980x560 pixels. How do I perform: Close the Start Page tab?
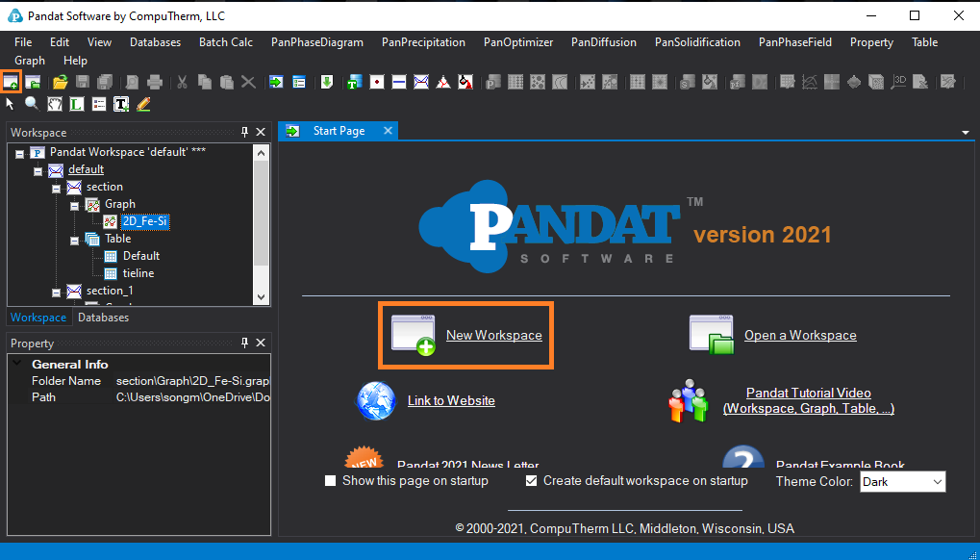388,131
